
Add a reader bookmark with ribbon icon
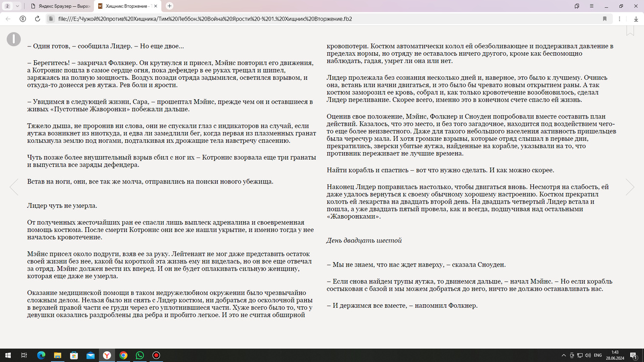coord(630,30)
